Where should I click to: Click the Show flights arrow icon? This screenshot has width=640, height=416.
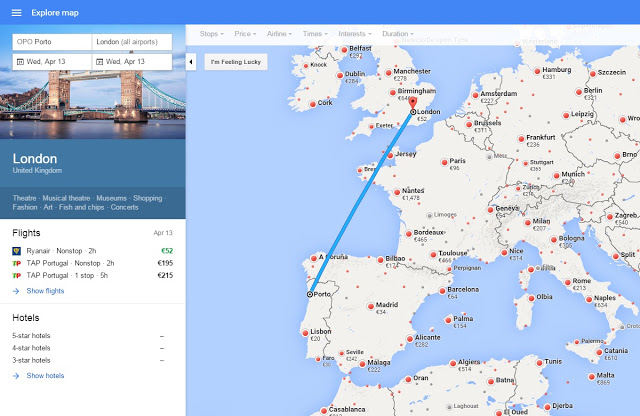click(x=16, y=291)
